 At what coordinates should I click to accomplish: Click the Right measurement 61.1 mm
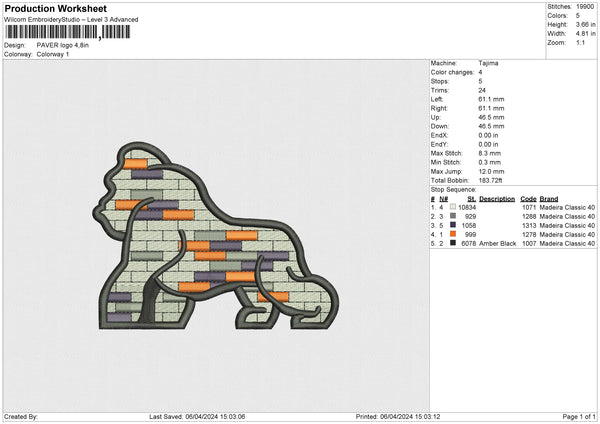(x=491, y=108)
